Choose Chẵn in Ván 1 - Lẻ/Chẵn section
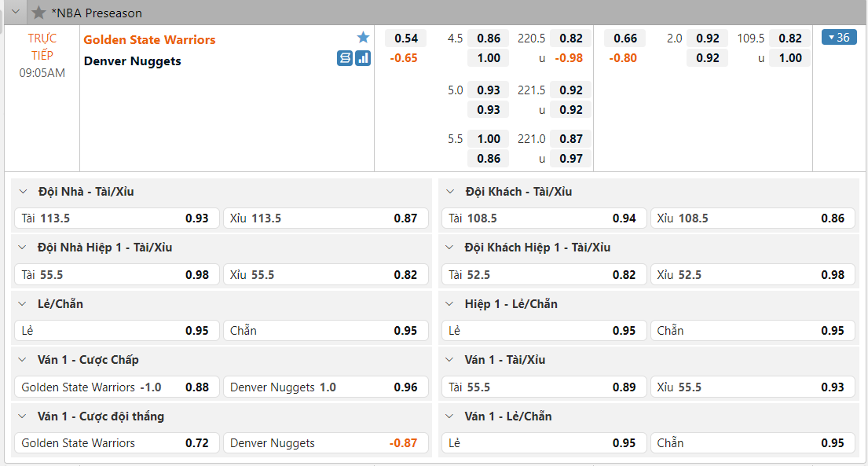Screen dimensions: 868x466 click(753, 443)
